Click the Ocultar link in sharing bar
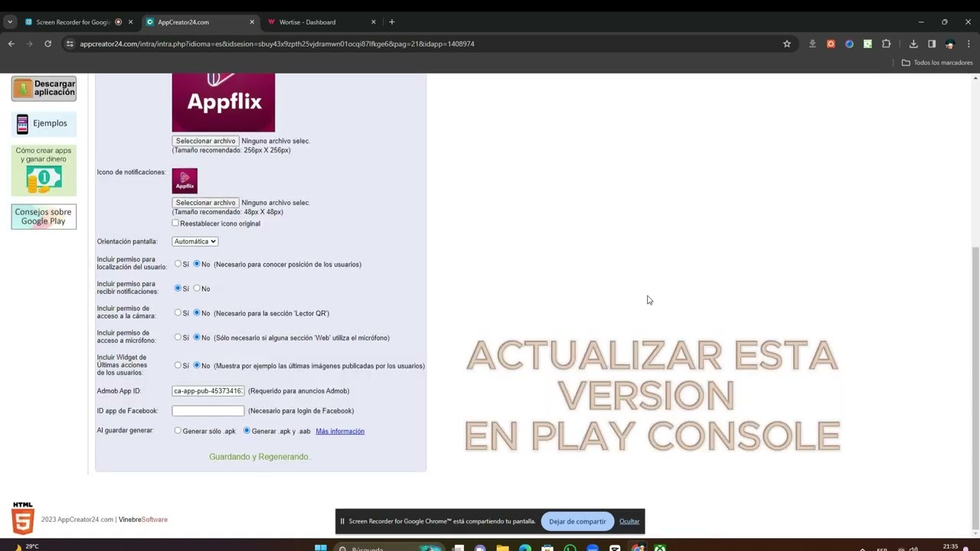This screenshot has height=551, width=980. (x=629, y=521)
